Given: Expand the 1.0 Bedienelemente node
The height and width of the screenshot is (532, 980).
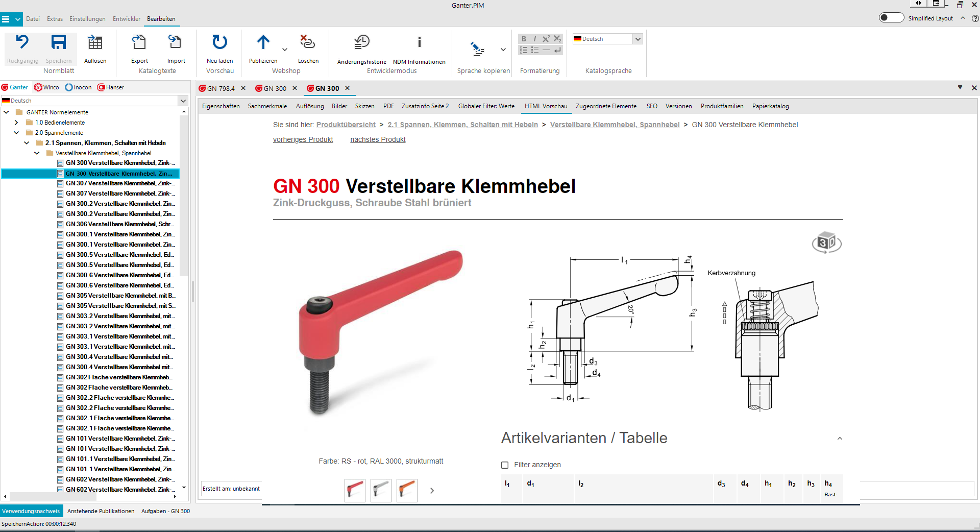Looking at the screenshot, I should [16, 123].
